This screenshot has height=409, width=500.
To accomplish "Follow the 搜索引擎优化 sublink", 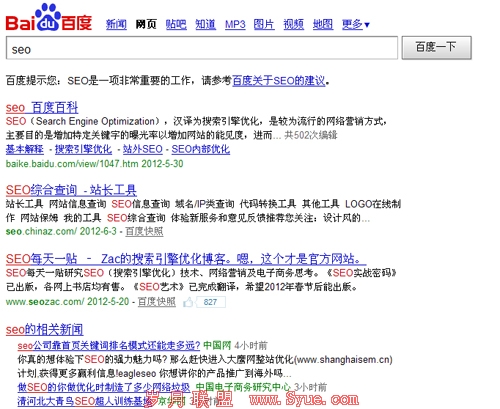I will click(x=83, y=149).
